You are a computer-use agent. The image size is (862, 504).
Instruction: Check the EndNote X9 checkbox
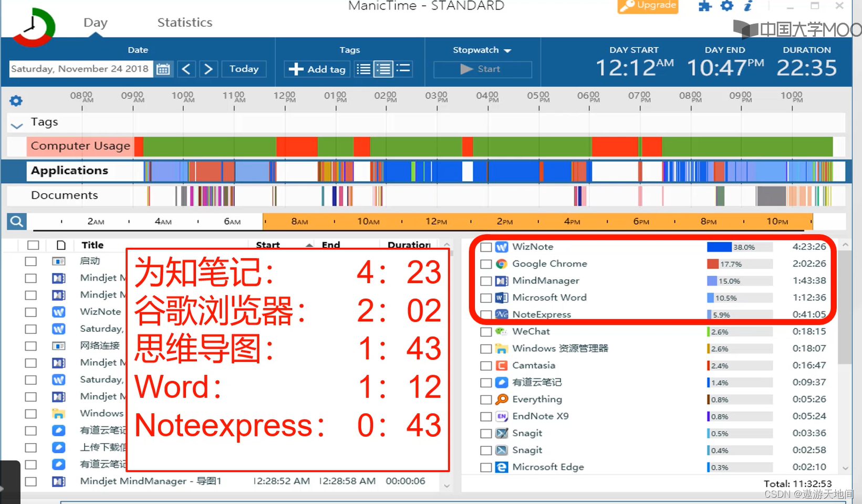(486, 417)
